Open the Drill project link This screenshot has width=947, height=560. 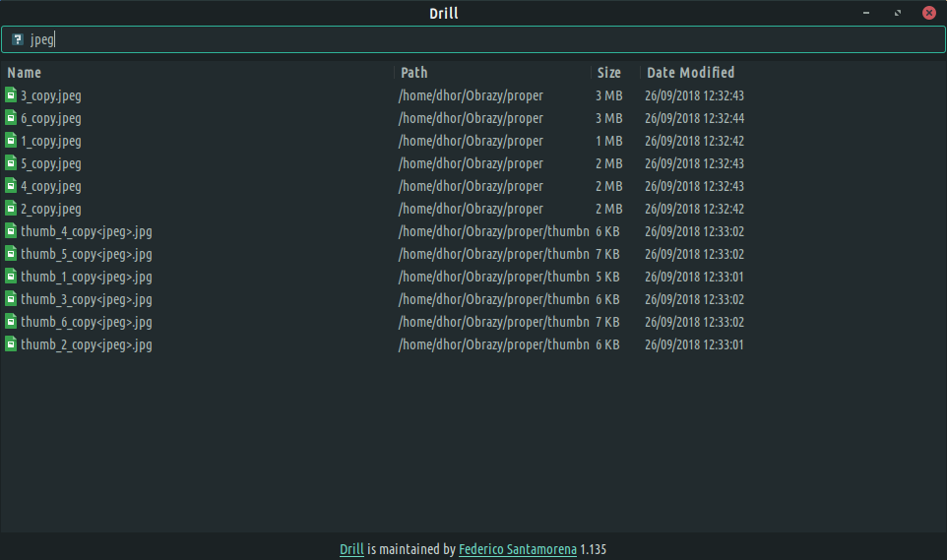351,549
